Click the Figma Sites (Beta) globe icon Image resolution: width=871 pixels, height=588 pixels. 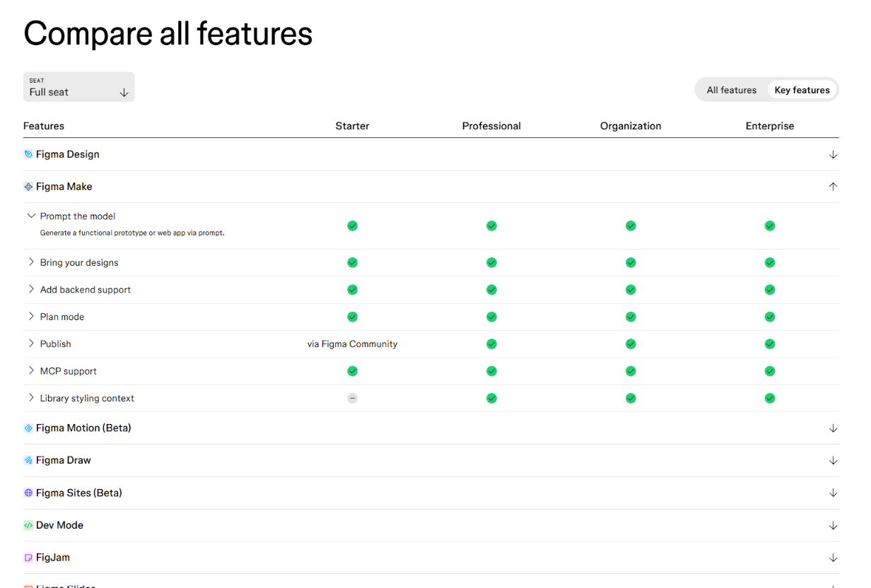[x=28, y=493]
